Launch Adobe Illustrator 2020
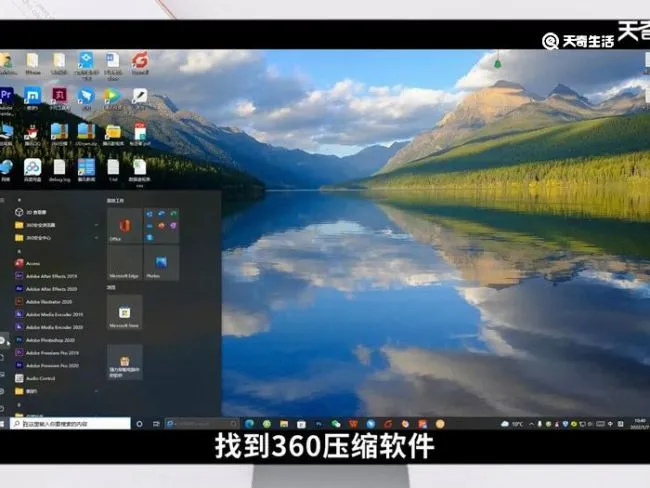This screenshot has height=488, width=650. (57, 302)
